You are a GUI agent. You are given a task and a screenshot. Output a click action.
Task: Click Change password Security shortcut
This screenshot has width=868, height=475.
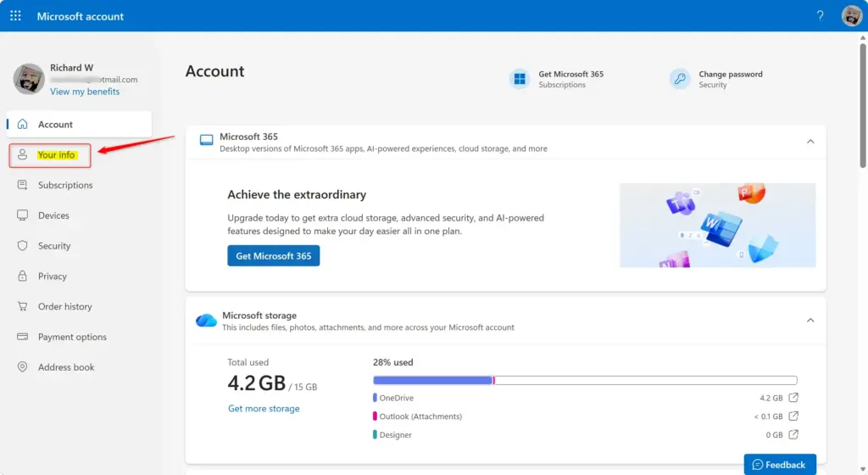point(715,79)
